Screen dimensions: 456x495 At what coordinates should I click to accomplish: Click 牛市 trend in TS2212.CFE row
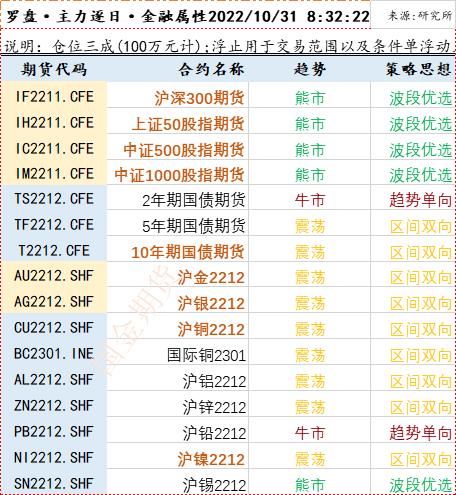(310, 200)
